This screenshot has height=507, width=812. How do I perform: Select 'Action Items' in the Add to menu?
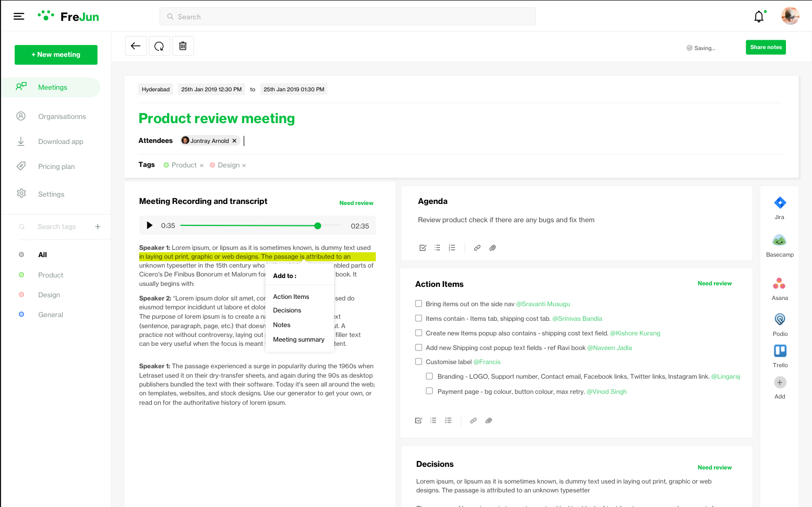(291, 297)
